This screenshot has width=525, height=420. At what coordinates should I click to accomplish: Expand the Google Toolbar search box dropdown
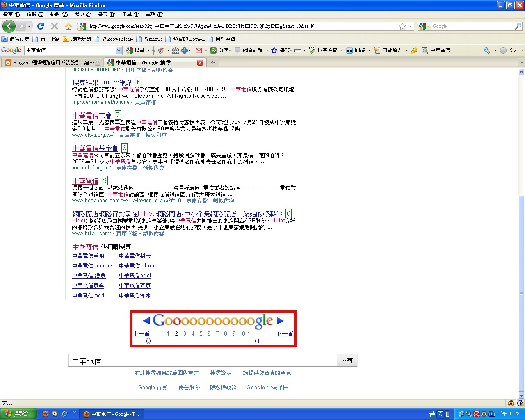[x=119, y=50]
